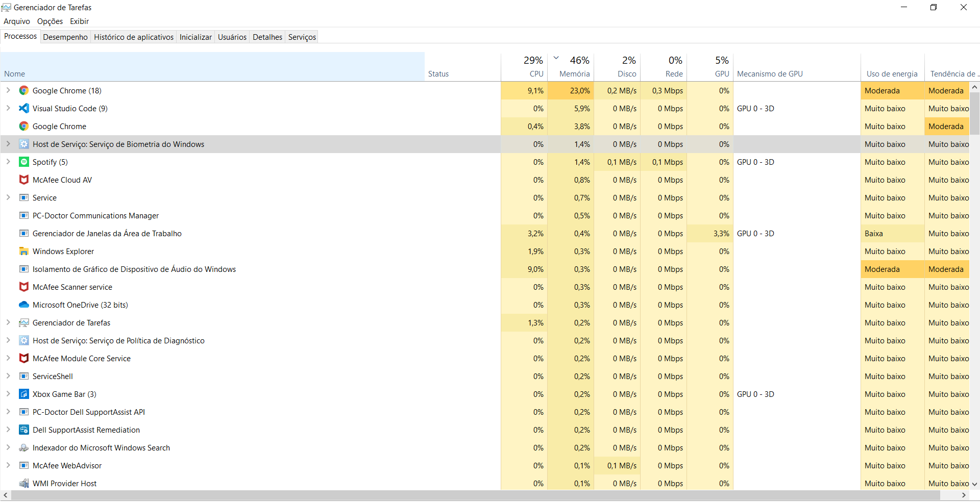Expand the McAfee WebAdvisor row

point(8,465)
